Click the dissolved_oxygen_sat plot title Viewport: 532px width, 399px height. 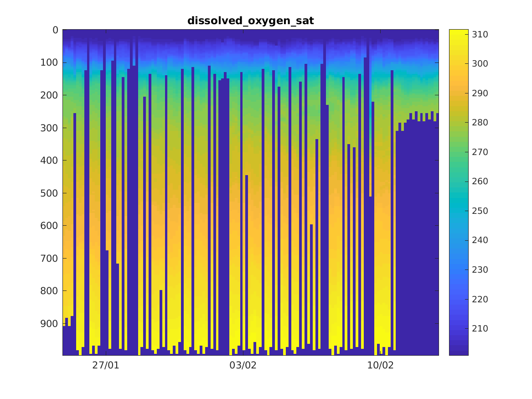click(250, 21)
